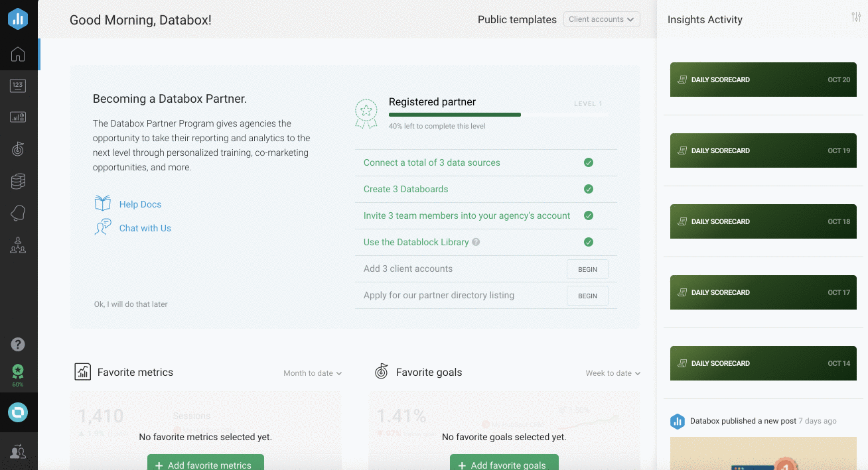Click checkmark next to Create 3 Databoards
This screenshot has width=868, height=470.
(x=588, y=189)
